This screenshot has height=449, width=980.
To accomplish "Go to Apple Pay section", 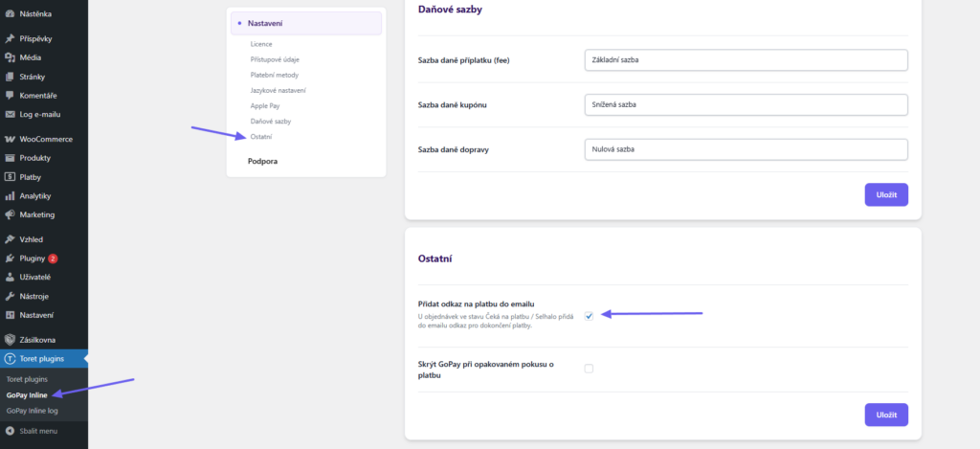I will pos(265,105).
